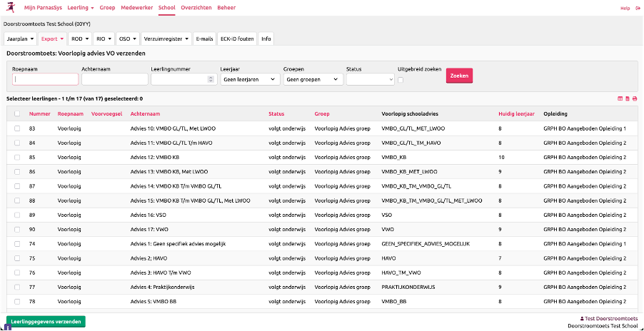Image resolution: width=644 pixels, height=331 pixels.
Task: Enable the Uitgebreid zoeken checkbox
Action: 401,79
